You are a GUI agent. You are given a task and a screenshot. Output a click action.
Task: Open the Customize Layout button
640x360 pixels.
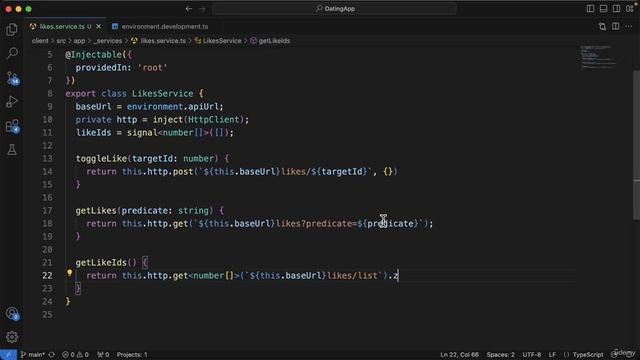(x=630, y=9)
